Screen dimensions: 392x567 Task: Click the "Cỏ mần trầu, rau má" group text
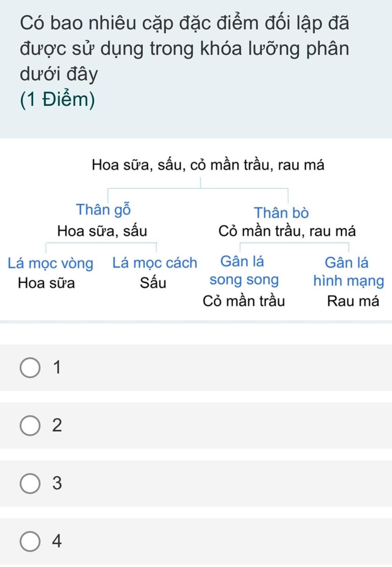(x=287, y=231)
